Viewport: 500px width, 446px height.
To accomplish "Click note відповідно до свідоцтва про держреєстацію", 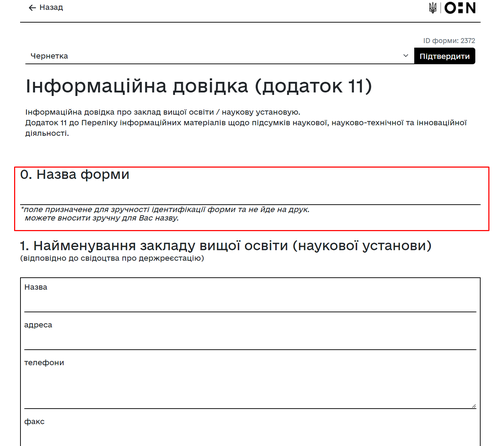I will click(112, 258).
